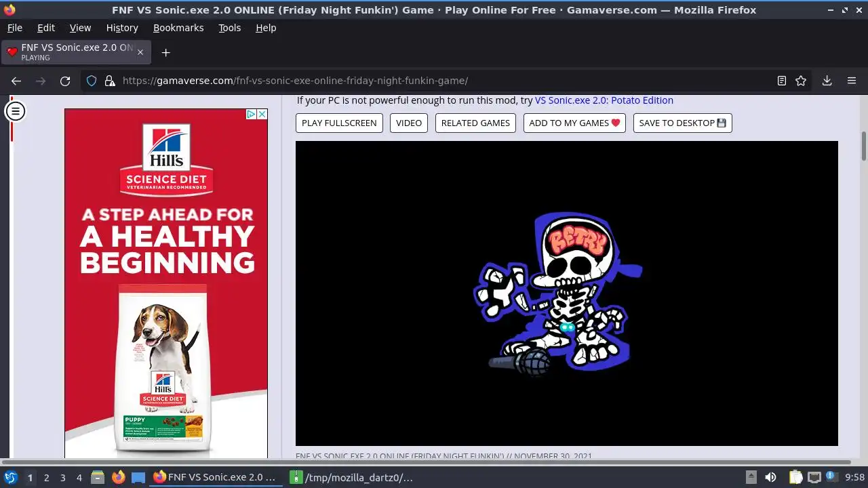868x488 pixels.
Task: Focus the /tmp/mozilla_dartz0 taskbar window
Action: pyautogui.click(x=353, y=477)
